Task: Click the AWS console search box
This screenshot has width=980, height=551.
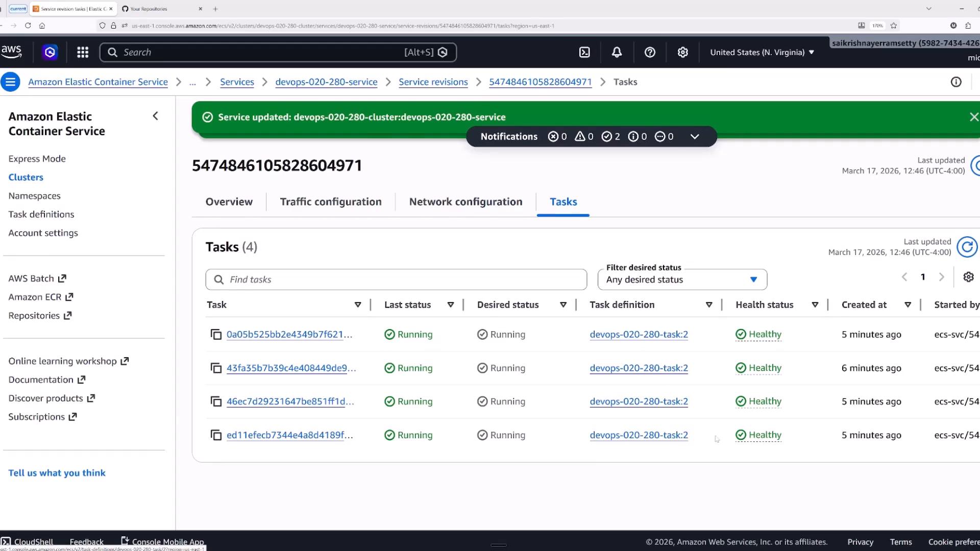Action: point(278,52)
